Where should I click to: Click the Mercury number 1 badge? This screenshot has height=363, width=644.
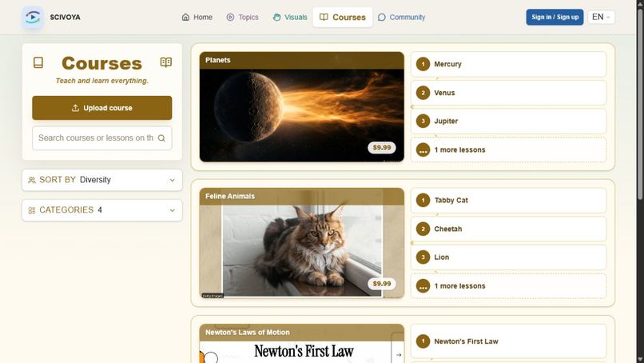(423, 64)
